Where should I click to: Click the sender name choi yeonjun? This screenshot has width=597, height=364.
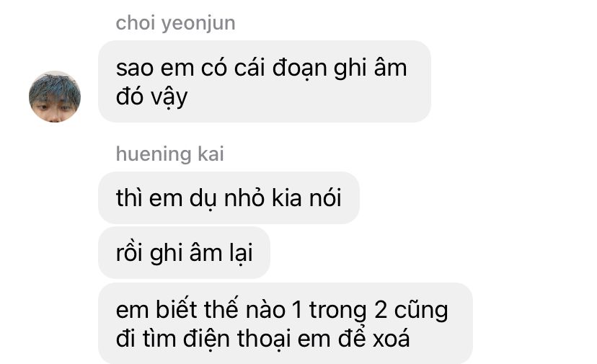click(175, 24)
